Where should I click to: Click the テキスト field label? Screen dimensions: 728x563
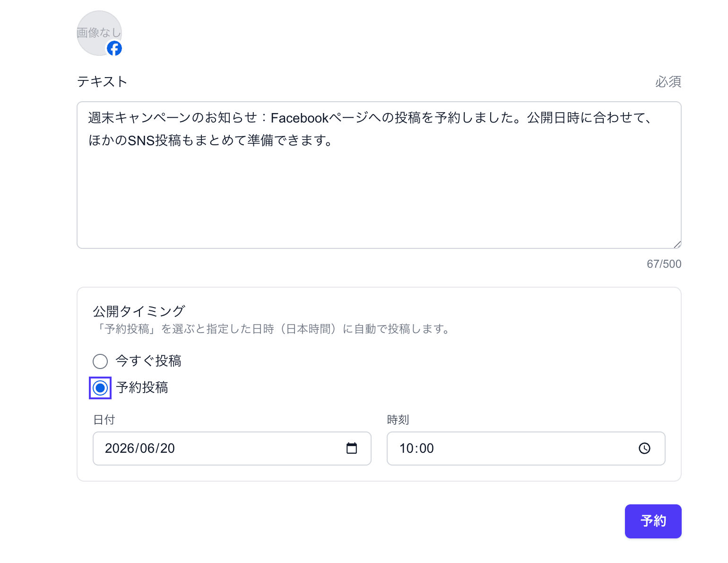point(102,82)
